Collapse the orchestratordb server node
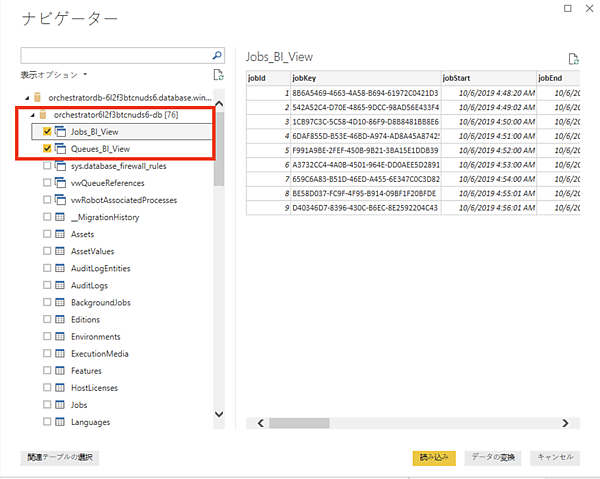The image size is (600, 479). [26, 98]
